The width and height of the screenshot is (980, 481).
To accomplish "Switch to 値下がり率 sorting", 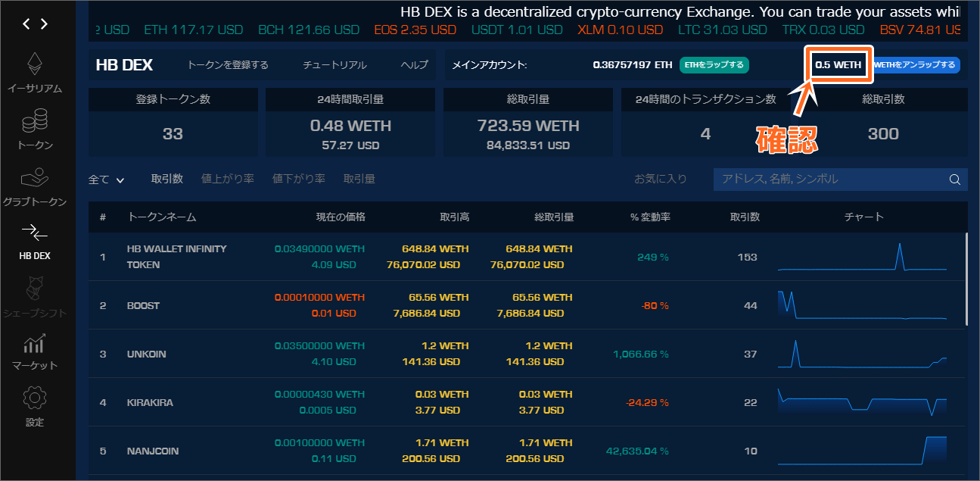I will point(298,179).
